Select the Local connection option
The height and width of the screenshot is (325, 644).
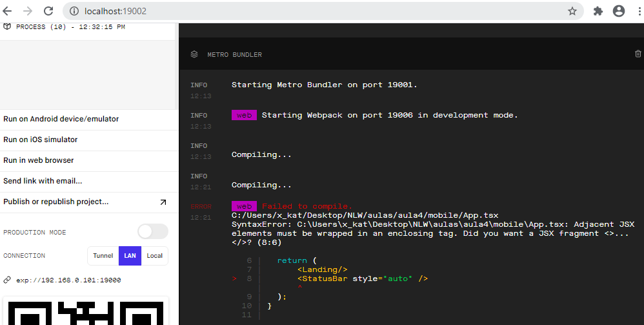tap(154, 255)
